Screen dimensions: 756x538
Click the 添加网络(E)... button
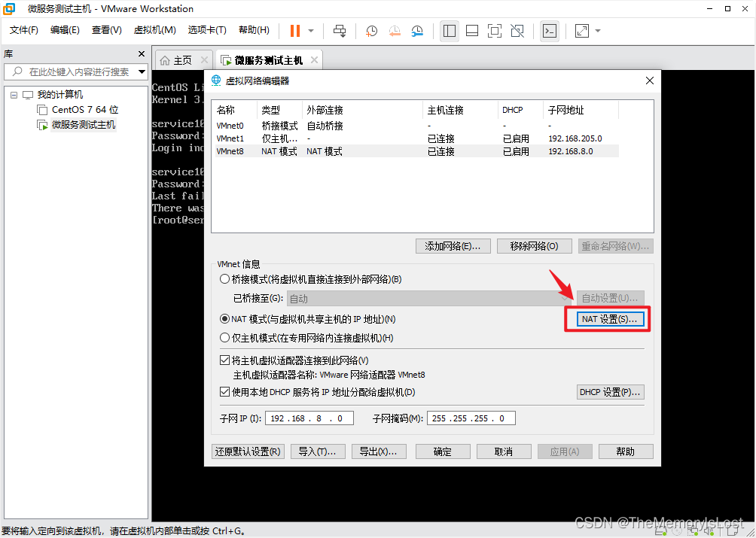(x=453, y=246)
